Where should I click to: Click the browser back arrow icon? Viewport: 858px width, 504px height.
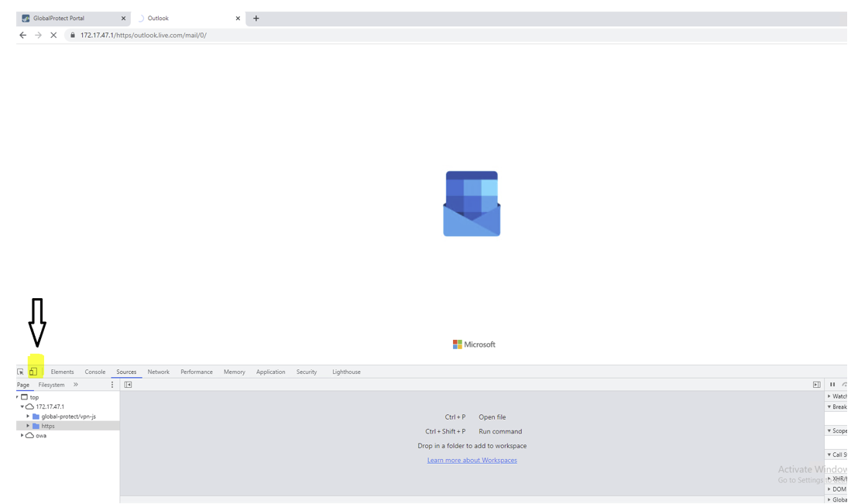click(22, 35)
